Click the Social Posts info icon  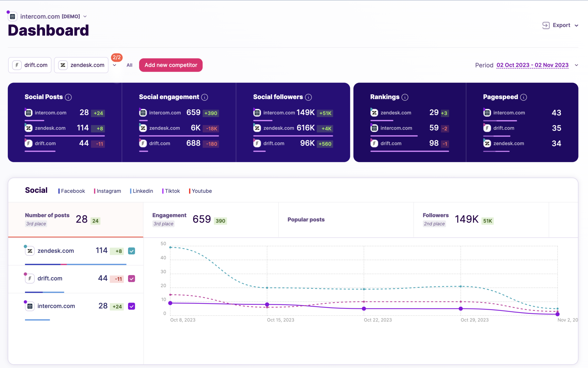point(68,97)
